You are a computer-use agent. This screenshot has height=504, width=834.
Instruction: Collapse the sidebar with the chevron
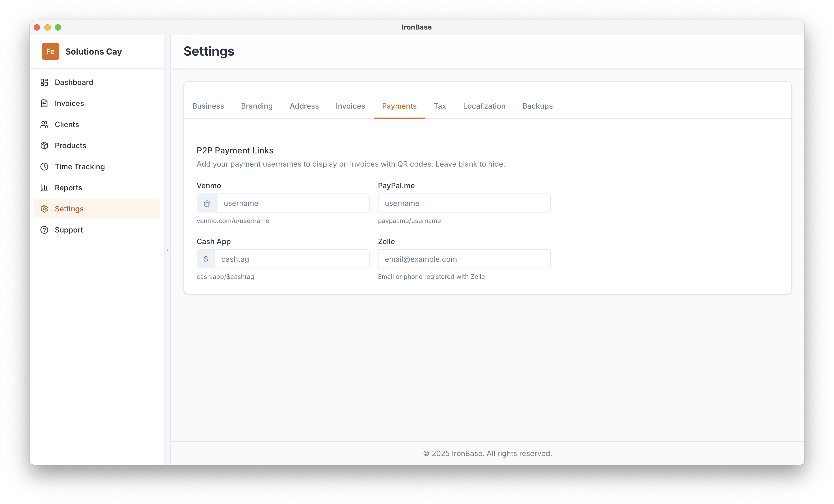(167, 250)
